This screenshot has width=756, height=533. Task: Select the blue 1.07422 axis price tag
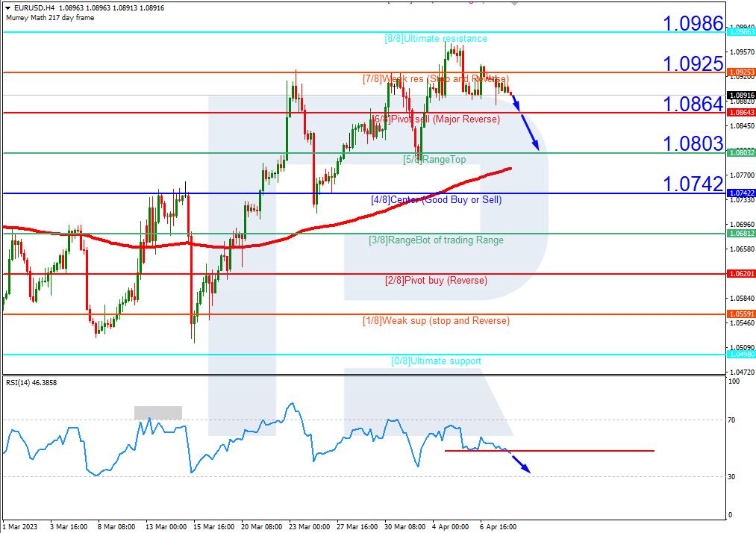740,193
